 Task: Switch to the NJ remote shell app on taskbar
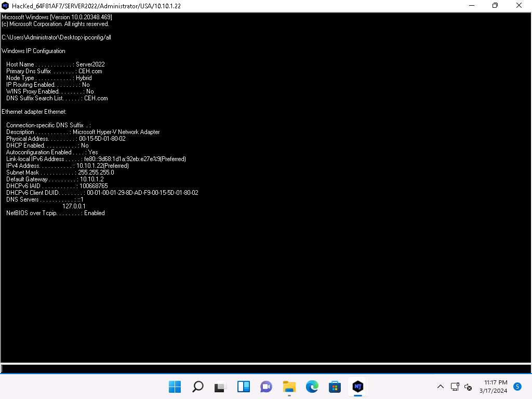click(x=357, y=387)
